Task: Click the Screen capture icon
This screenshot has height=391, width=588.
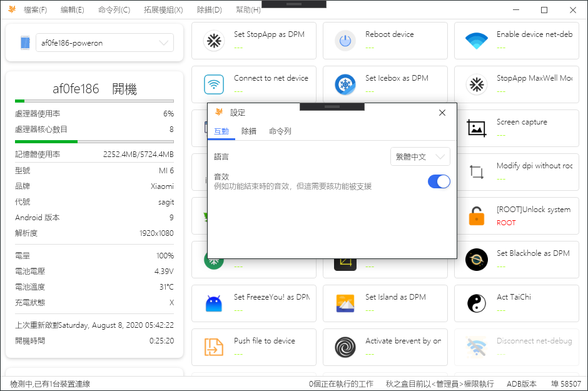Action: pyautogui.click(x=476, y=128)
